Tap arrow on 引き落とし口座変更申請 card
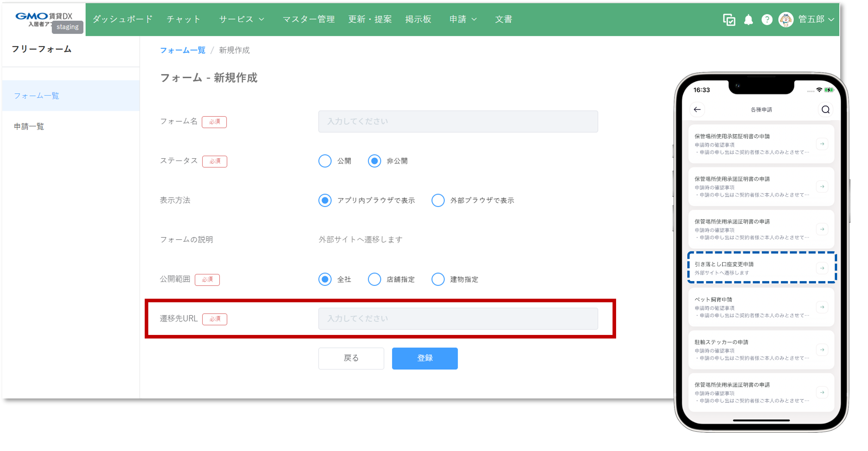The height and width of the screenshot is (451, 868). coord(822,268)
